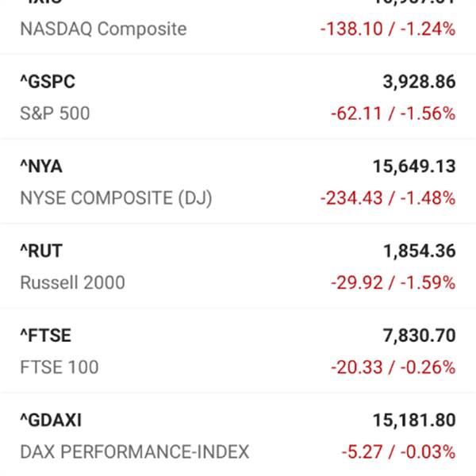This screenshot has width=476, height=476.
Task: Open the S&P 500 index name
Action: click(55, 113)
